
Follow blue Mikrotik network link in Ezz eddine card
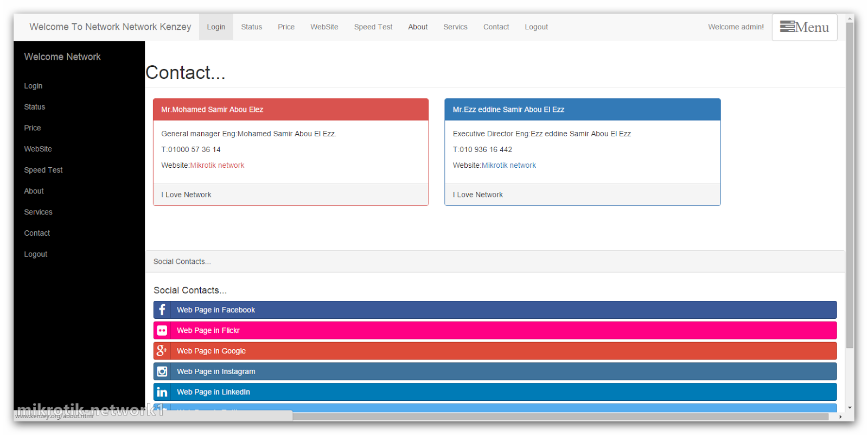[x=509, y=166]
